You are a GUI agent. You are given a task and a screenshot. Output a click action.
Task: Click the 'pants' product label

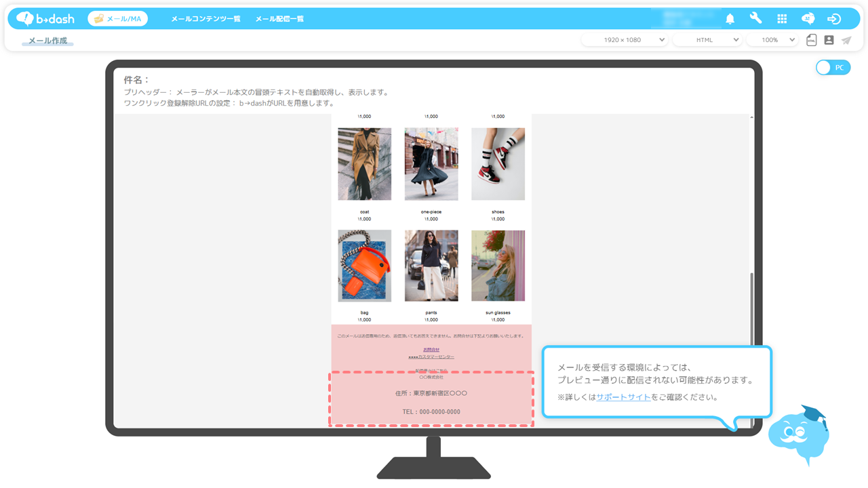431,313
